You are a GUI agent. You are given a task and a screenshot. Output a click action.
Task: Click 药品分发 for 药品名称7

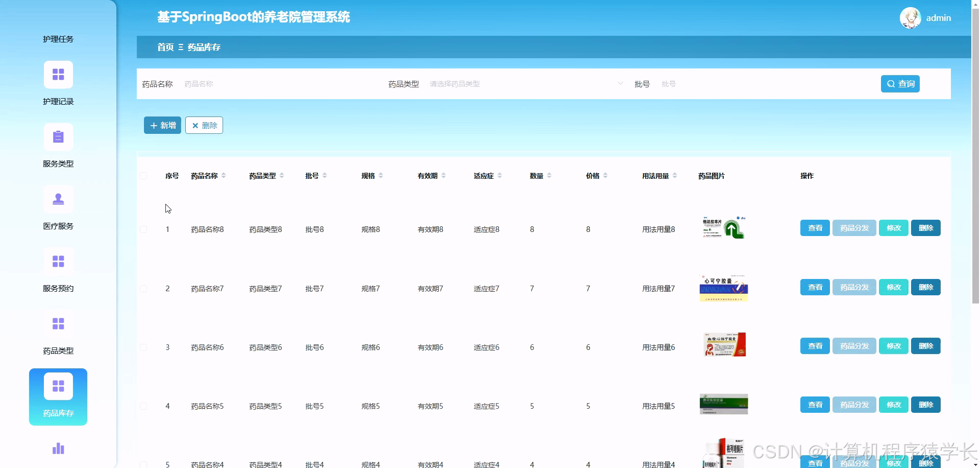tap(854, 287)
